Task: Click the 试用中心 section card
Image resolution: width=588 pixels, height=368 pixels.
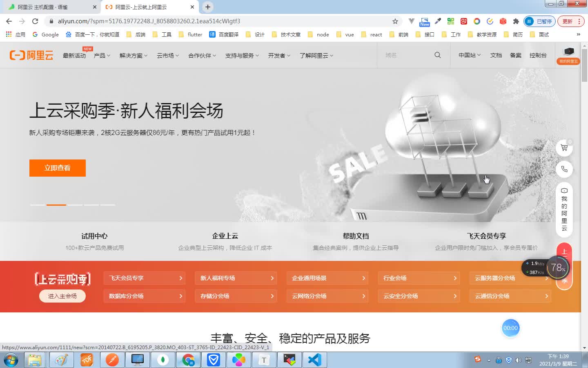Action: click(94, 241)
